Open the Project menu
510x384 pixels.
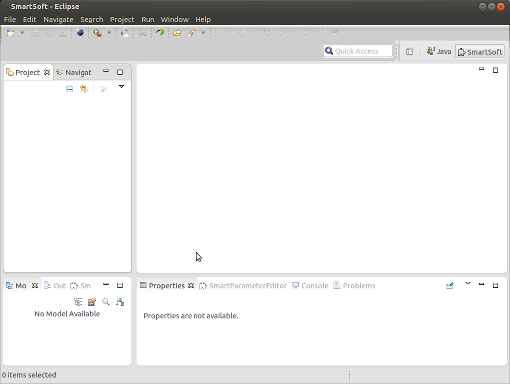coord(122,19)
